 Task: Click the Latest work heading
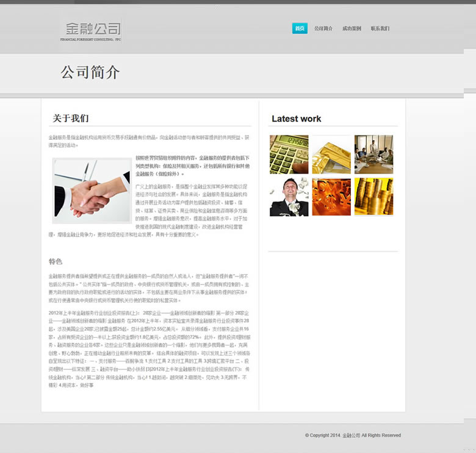point(296,119)
